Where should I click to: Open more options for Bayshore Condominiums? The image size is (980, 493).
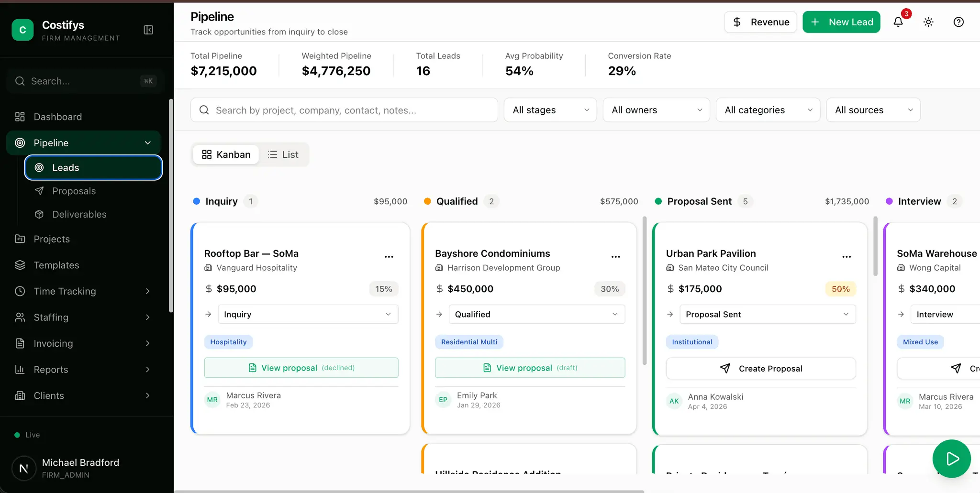click(616, 257)
